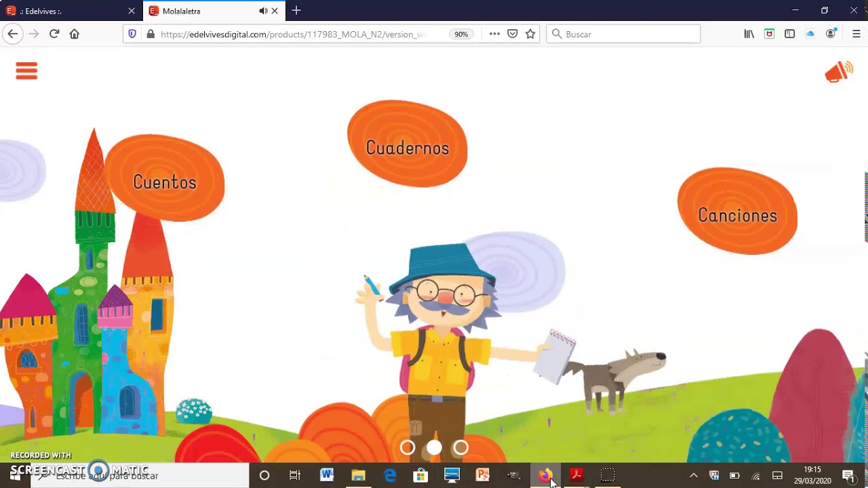Screen dimensions: 868x488
Task: Close the Edelvives tab
Action: pos(132,11)
